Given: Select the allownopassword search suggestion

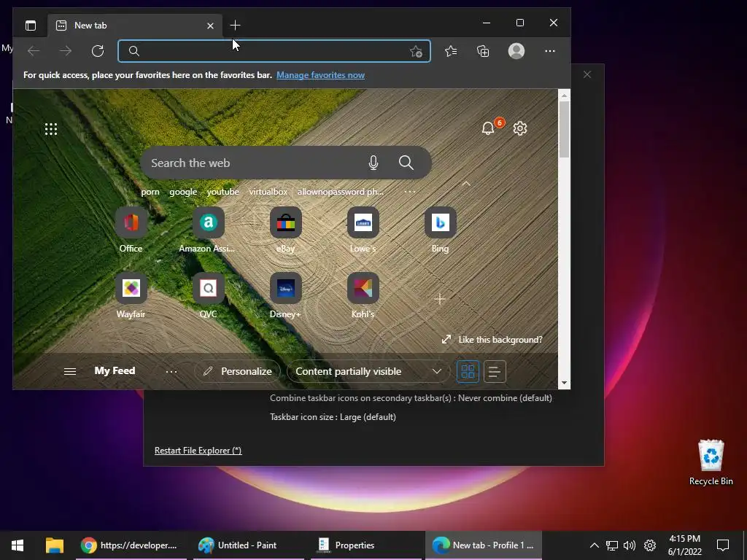Looking at the screenshot, I should [x=340, y=192].
